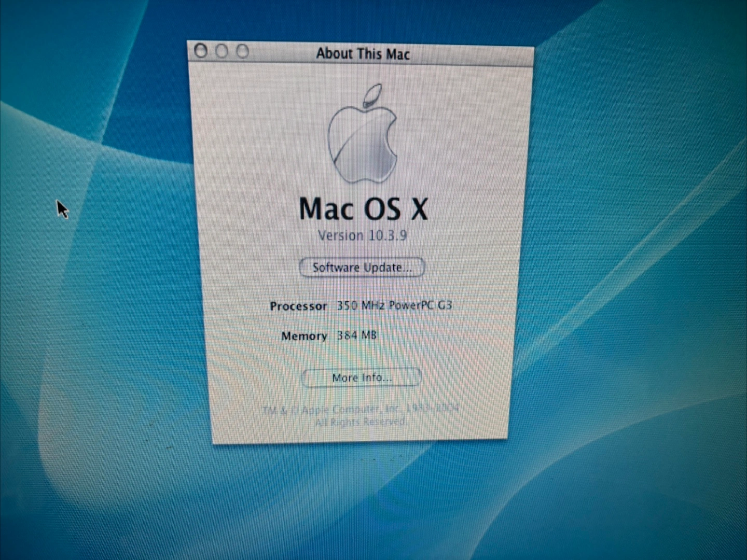Zoom the About This Mac window
The width and height of the screenshot is (747, 560).
[242, 51]
